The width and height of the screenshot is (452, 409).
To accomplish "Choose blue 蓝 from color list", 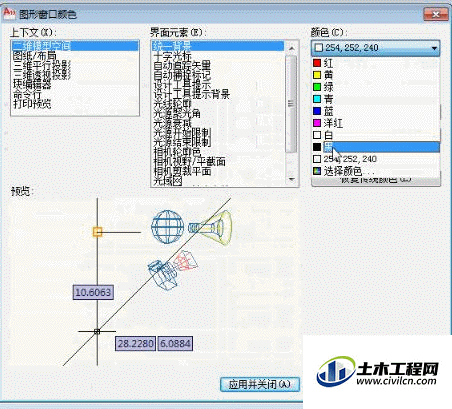I will coord(376,111).
